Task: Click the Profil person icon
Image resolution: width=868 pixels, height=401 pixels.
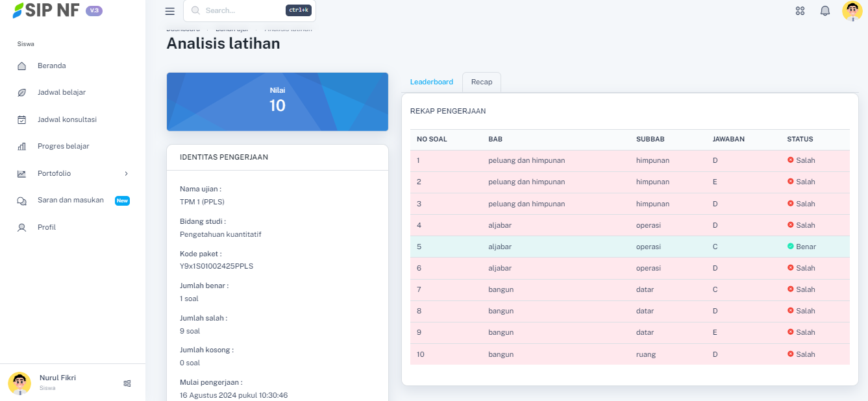Action: [x=21, y=228]
